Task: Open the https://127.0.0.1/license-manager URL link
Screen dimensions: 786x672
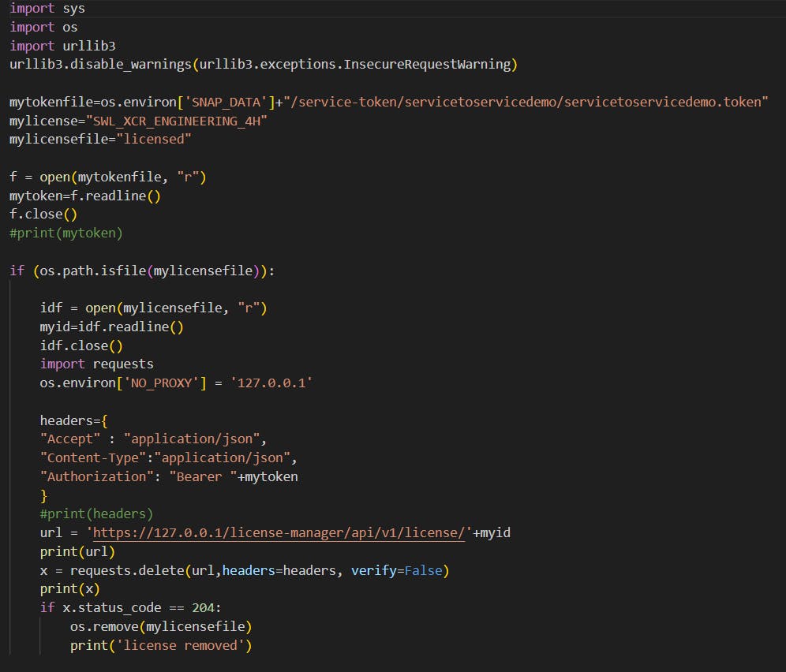Action: 279,533
